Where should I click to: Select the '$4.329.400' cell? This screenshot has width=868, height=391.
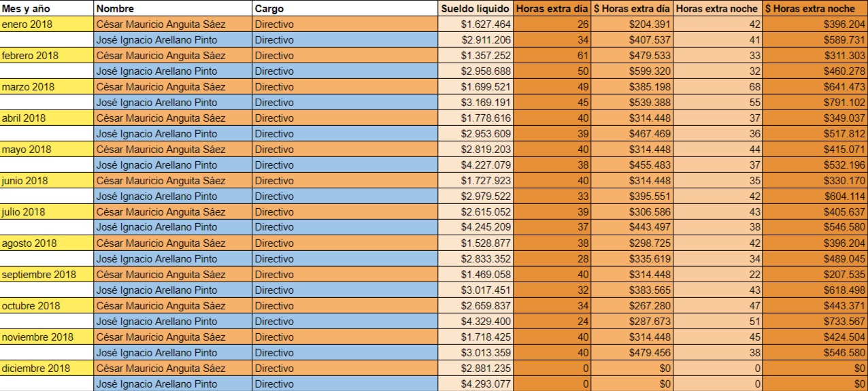[x=475, y=322]
